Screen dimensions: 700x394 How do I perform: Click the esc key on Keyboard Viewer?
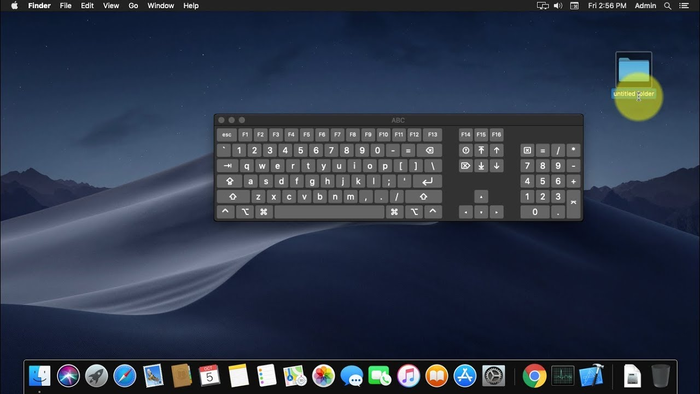(x=227, y=135)
